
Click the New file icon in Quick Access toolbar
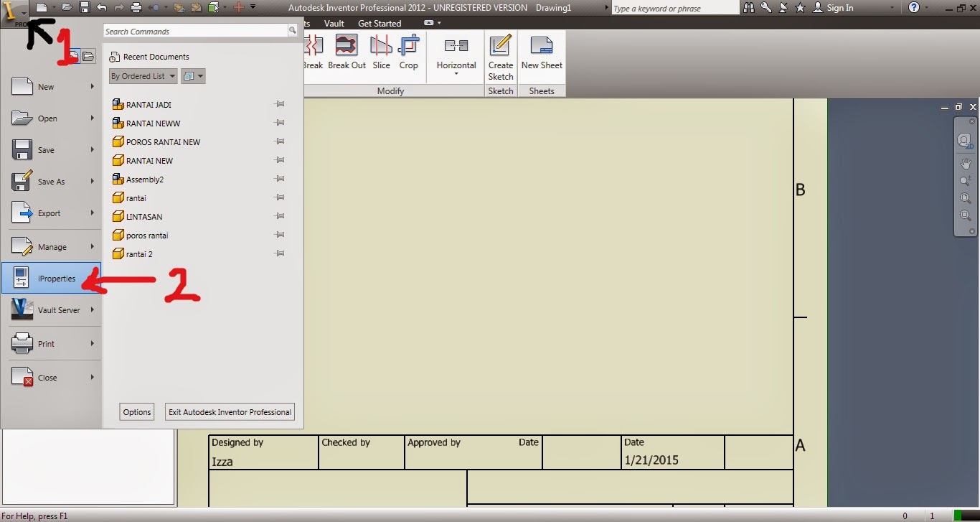42,7
